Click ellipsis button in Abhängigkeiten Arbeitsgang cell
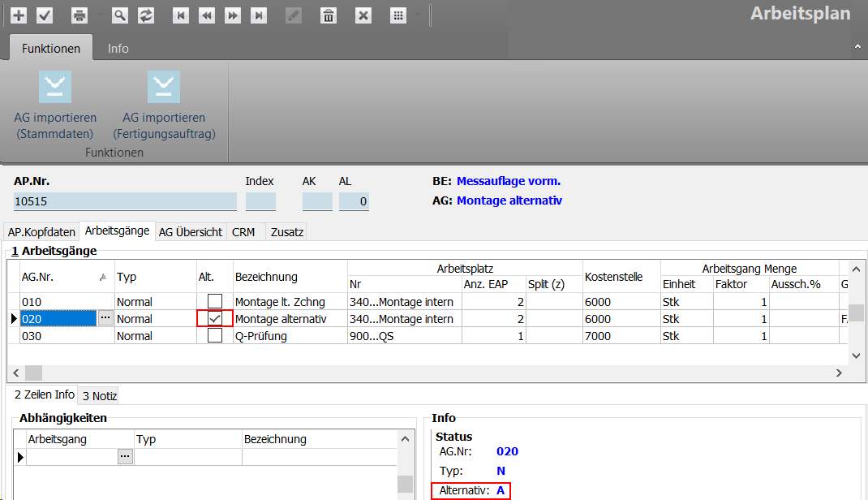Viewport: 868px width, 500px height. click(125, 457)
